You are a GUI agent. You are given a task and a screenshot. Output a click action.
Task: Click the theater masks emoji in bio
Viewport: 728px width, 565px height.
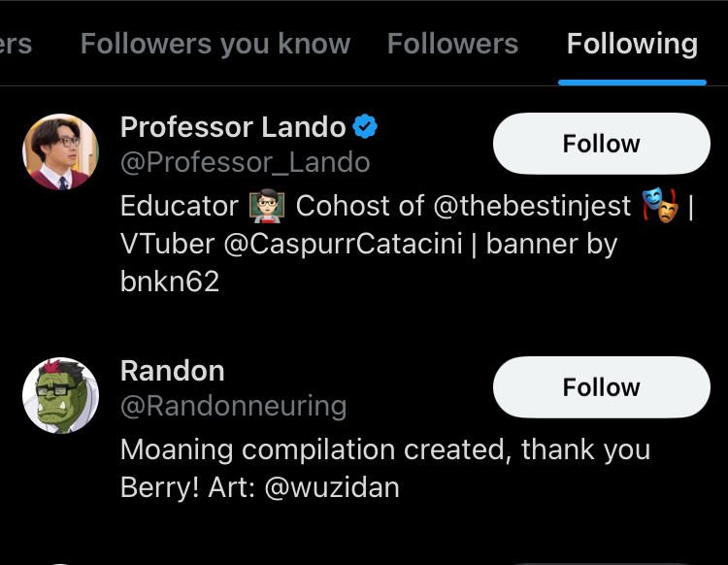click(658, 206)
